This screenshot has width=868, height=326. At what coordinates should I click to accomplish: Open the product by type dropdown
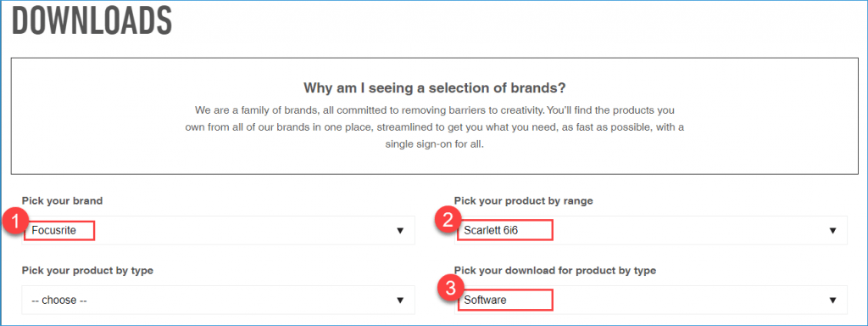[218, 300]
